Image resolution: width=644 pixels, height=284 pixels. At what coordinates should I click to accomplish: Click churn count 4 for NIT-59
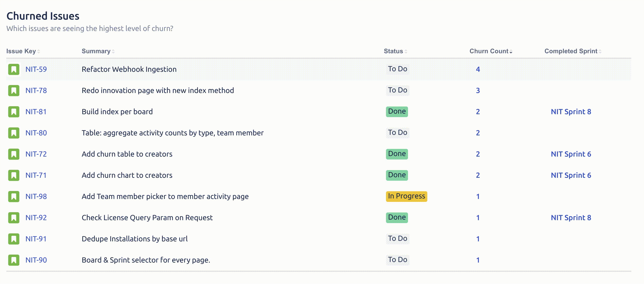click(478, 69)
